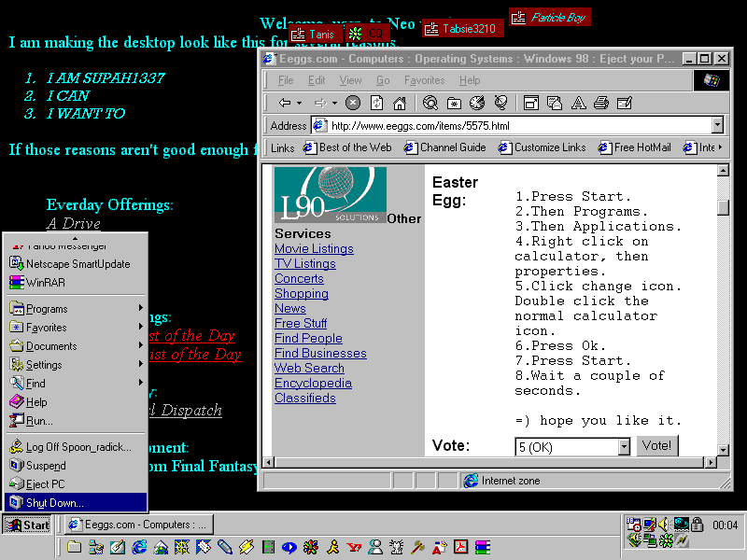Click the Edit page toolbar icon
Viewport: 747px width, 560px height.
click(x=625, y=103)
